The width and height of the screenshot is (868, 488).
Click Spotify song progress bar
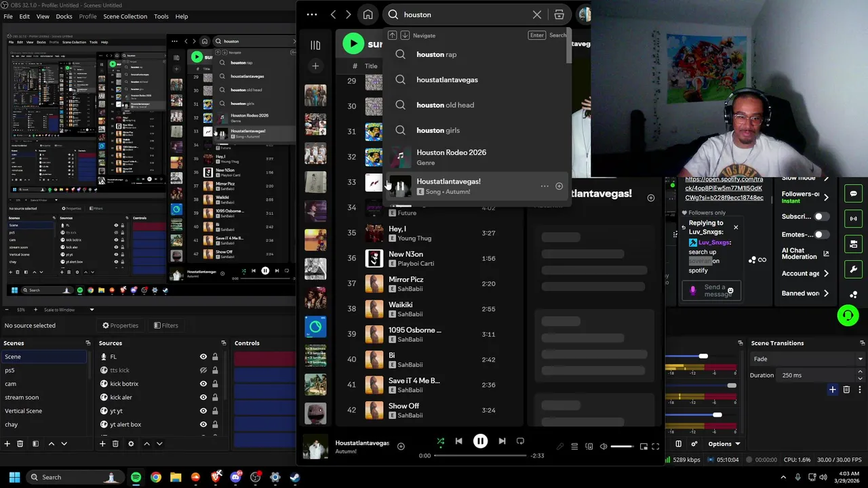[x=480, y=455]
